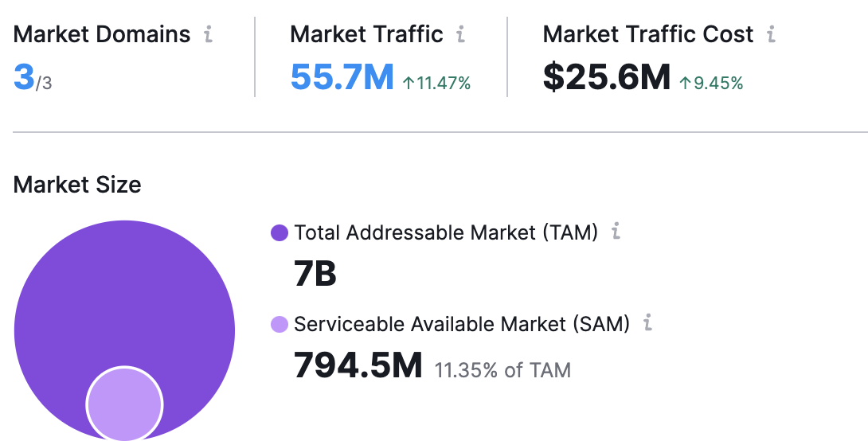Click the Serviceable Available Market (SAM) label
This screenshot has width=868, height=441.
click(462, 324)
